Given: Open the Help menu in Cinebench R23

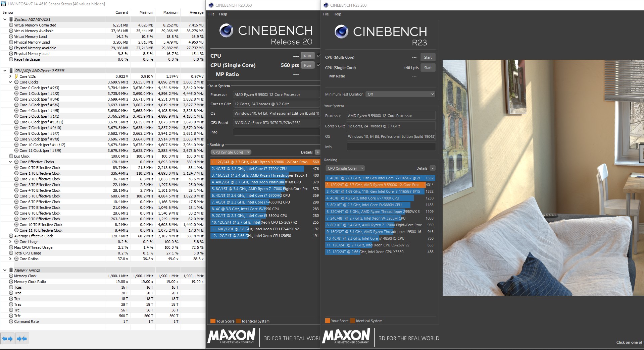Looking at the screenshot, I should pos(337,14).
